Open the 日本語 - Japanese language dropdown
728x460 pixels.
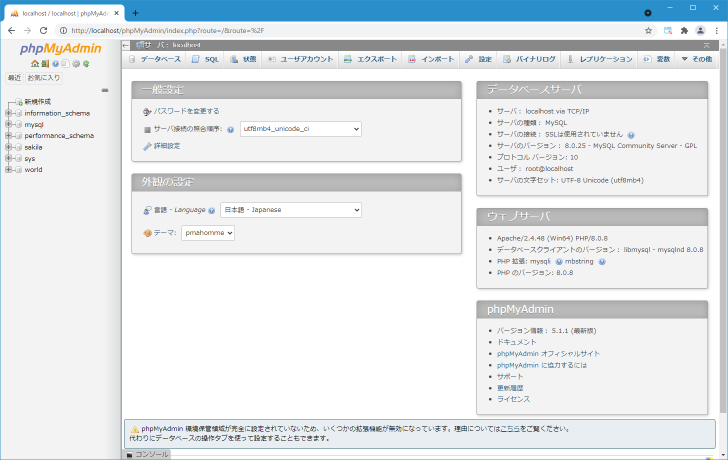click(x=291, y=210)
